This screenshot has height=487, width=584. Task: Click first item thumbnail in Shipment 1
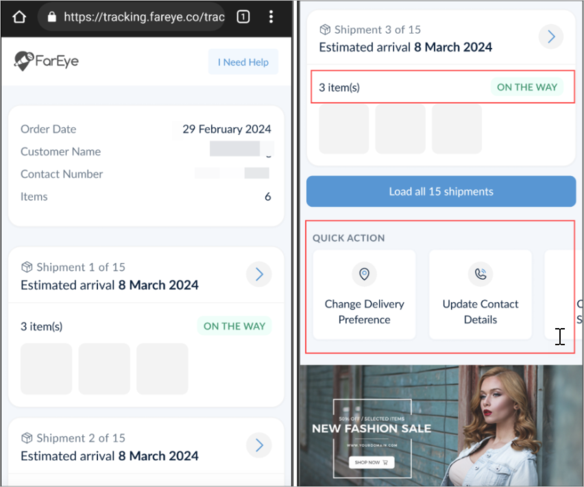(x=46, y=369)
